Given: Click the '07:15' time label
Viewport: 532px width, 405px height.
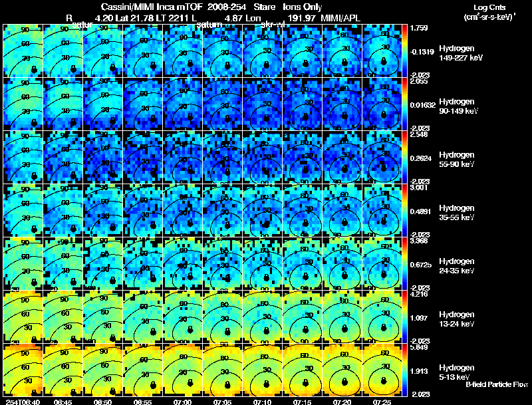Looking at the screenshot, I should point(303,402).
